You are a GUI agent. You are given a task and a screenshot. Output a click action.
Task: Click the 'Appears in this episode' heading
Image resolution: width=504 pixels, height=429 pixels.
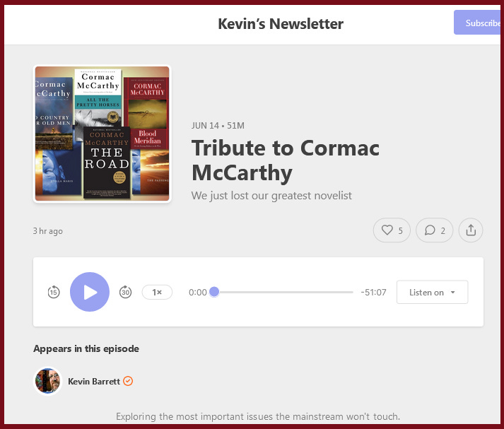tap(86, 348)
